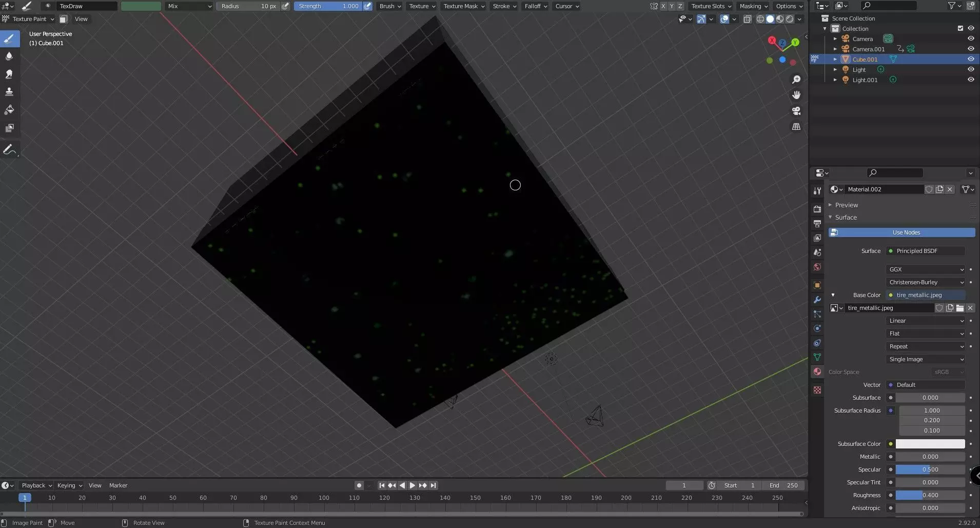Screen dimensions: 980x528
Task: Hide the Camera object in outliner
Action: tap(971, 38)
